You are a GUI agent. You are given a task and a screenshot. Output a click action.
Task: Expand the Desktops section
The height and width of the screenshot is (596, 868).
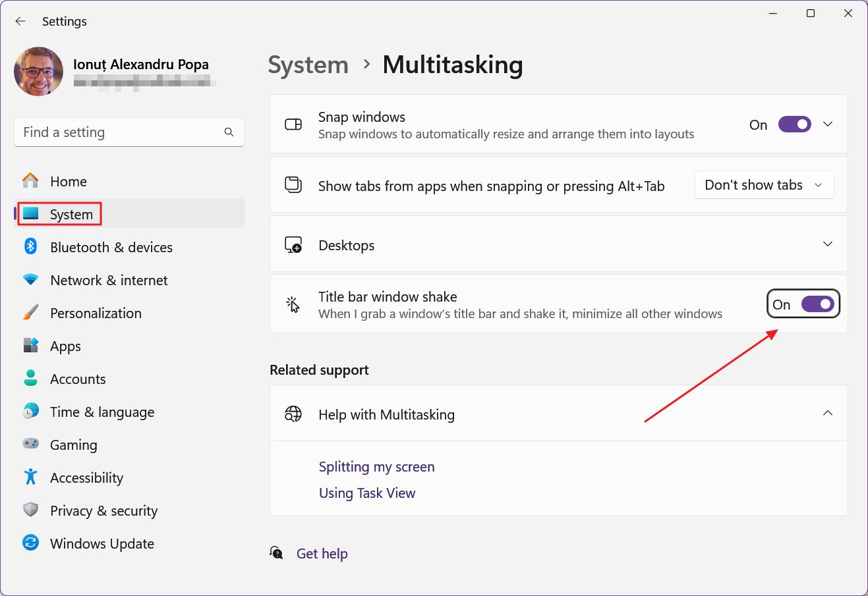(x=828, y=244)
